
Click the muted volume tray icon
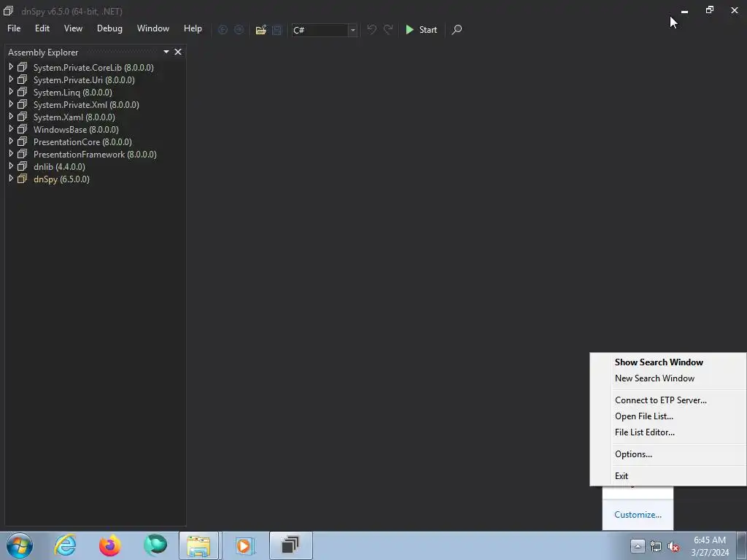pos(673,547)
